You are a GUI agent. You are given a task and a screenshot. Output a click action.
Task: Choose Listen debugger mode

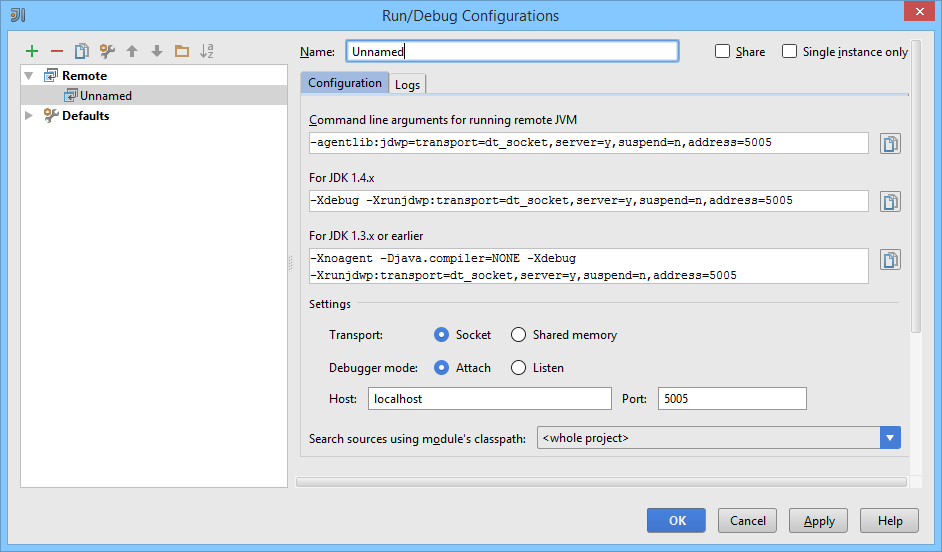tap(518, 368)
